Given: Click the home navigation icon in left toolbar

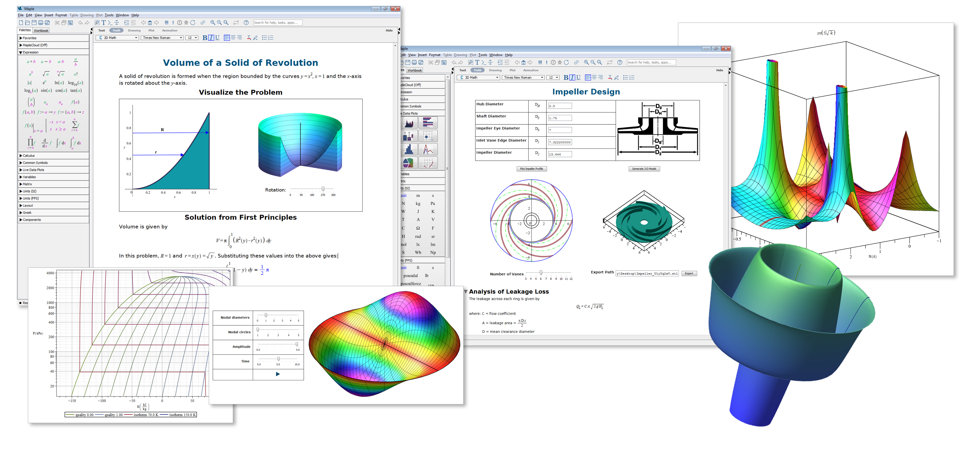Looking at the screenshot, I should click(x=150, y=23).
